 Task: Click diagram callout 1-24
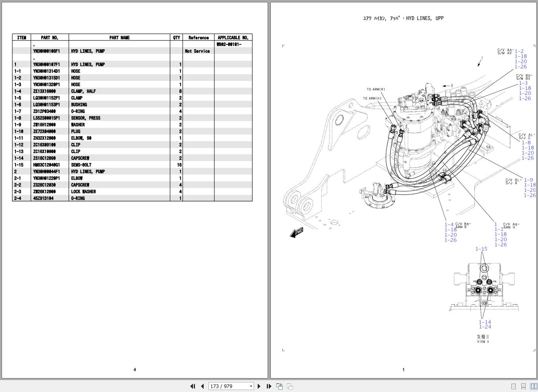[485, 327]
